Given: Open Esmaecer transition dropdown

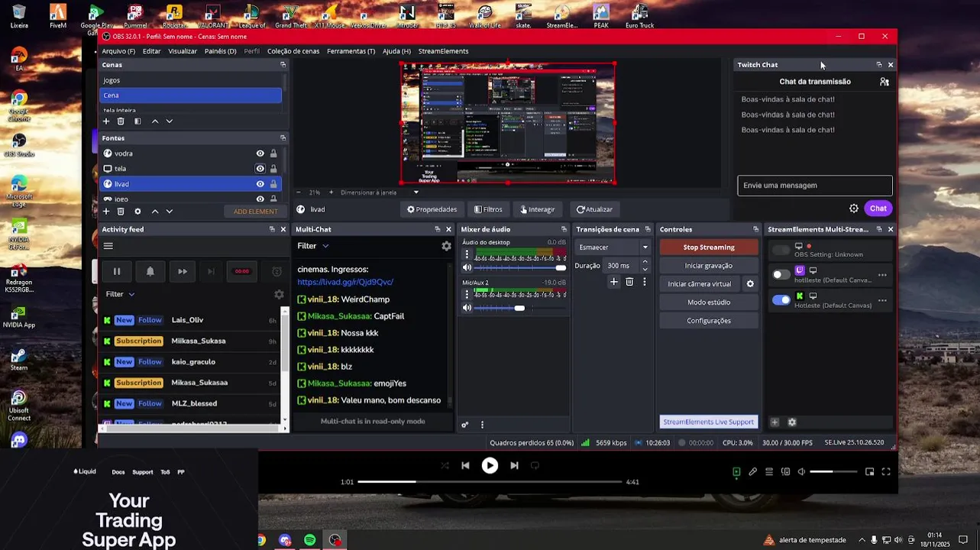Looking at the screenshot, I should 613,247.
